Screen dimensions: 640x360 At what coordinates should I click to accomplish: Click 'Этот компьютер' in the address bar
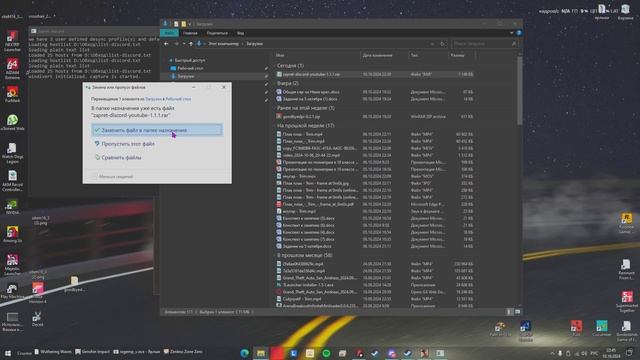[223, 44]
